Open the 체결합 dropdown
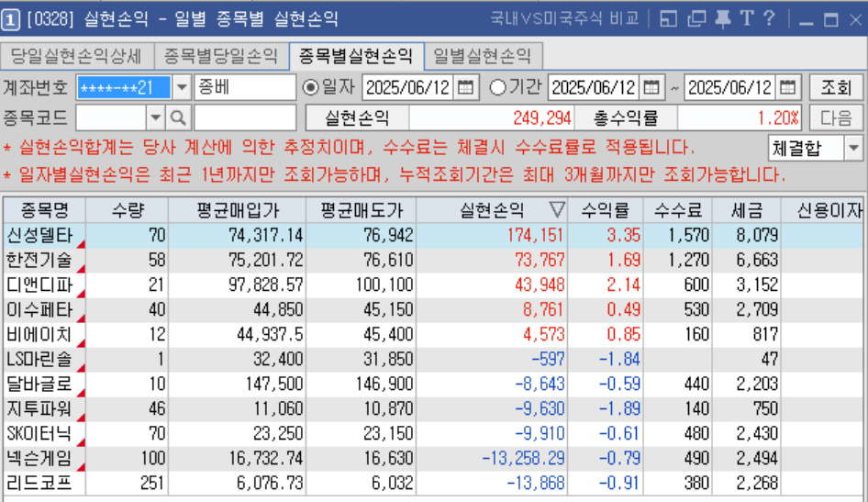Image resolution: width=868 pixels, height=502 pixels. 853,148
